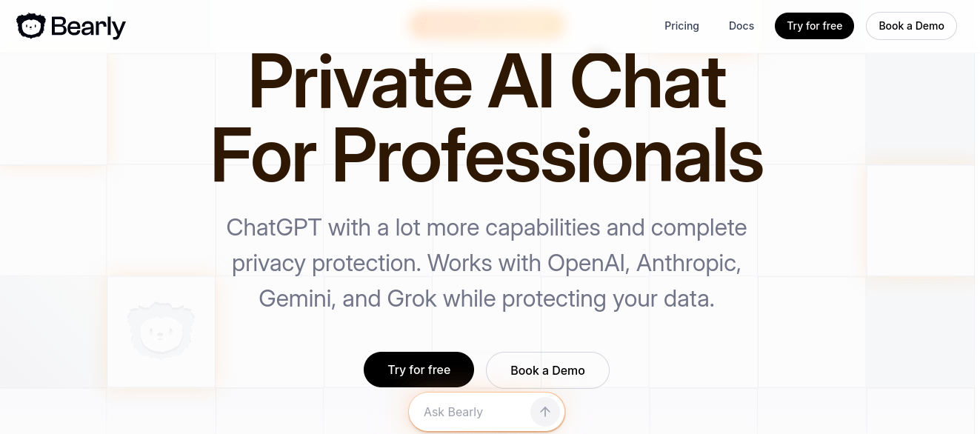The image size is (980, 434).
Task: Focus the Ask Bearly input field
Action: 470,412
